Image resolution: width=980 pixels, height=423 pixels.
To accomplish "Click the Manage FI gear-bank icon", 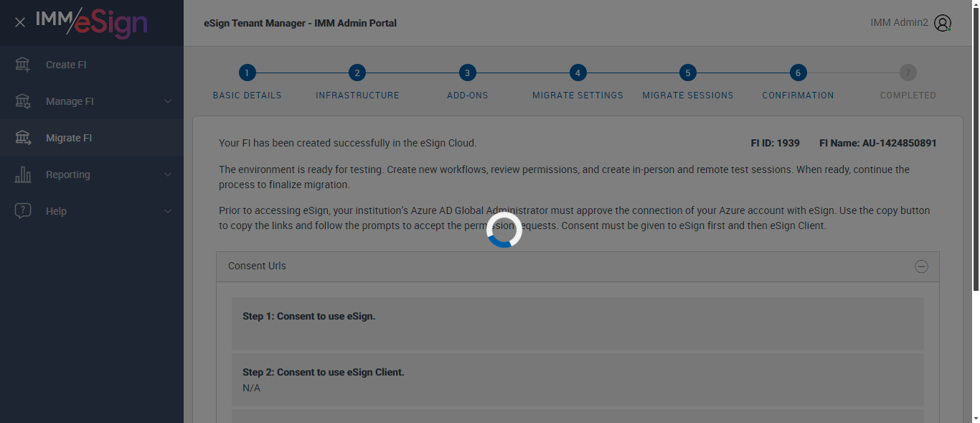I will 23,101.
